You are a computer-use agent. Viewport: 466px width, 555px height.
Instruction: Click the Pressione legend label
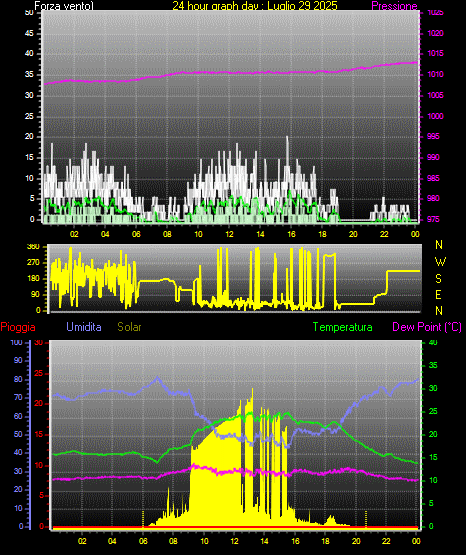(x=394, y=6)
